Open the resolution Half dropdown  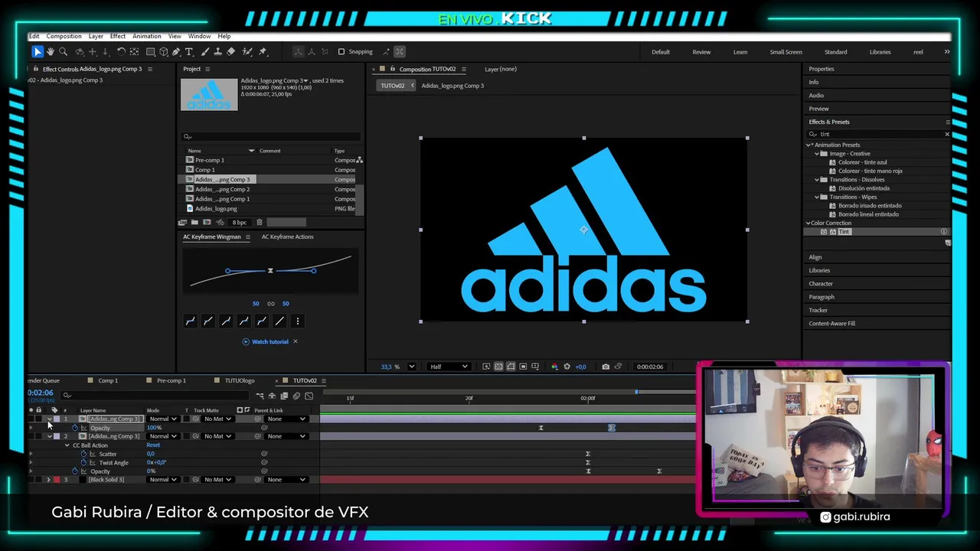coord(449,367)
